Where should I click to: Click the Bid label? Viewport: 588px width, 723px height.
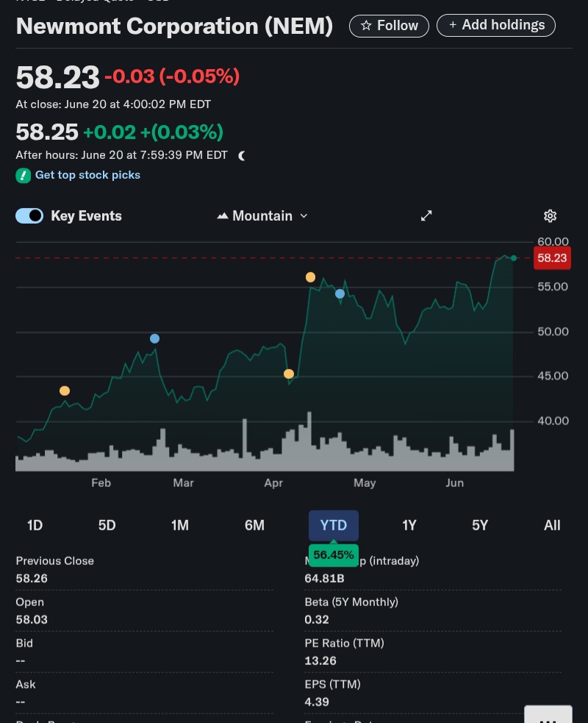(24, 644)
